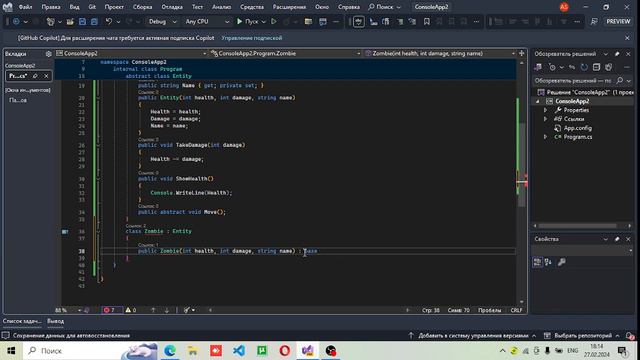640x360 pixels.
Task: Click the Управление подпиской link
Action: point(252,38)
